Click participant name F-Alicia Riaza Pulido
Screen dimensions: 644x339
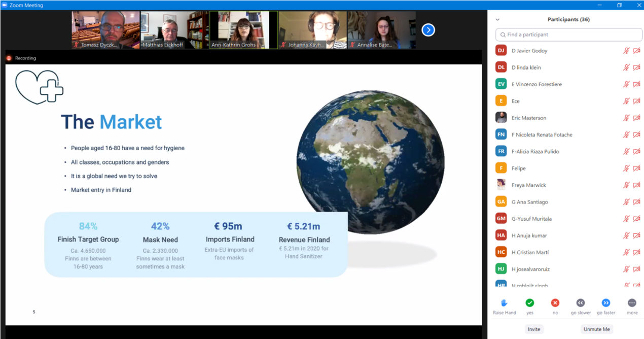coord(535,151)
